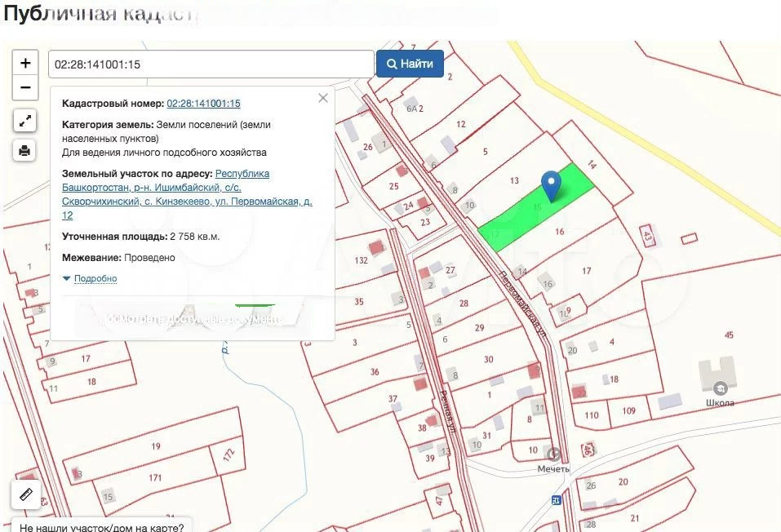Image resolution: width=781 pixels, height=532 pixels.
Task: Click the bus stop icon near the mosque
Action: (557, 500)
